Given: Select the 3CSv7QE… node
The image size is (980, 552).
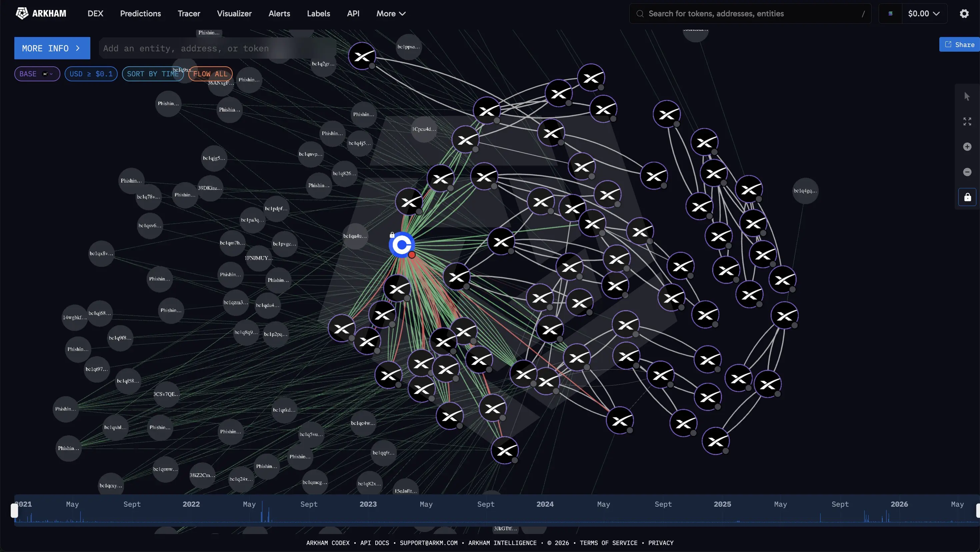Looking at the screenshot, I should point(166,394).
